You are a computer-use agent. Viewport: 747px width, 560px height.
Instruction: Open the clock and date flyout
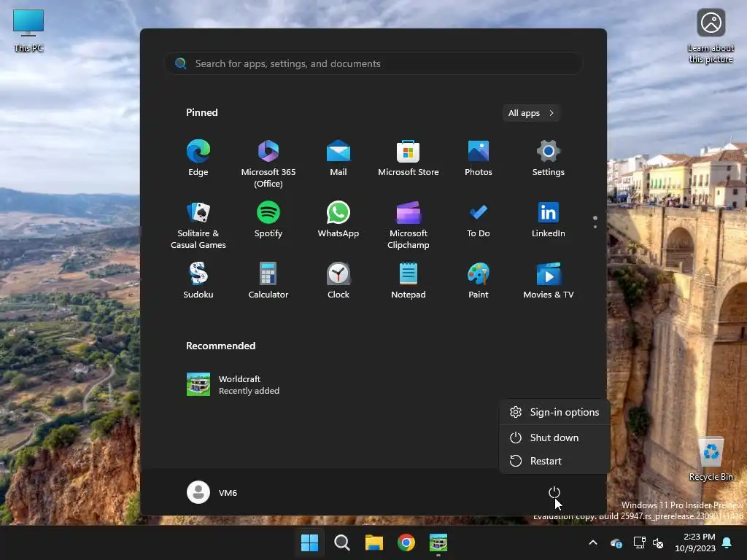(x=695, y=542)
